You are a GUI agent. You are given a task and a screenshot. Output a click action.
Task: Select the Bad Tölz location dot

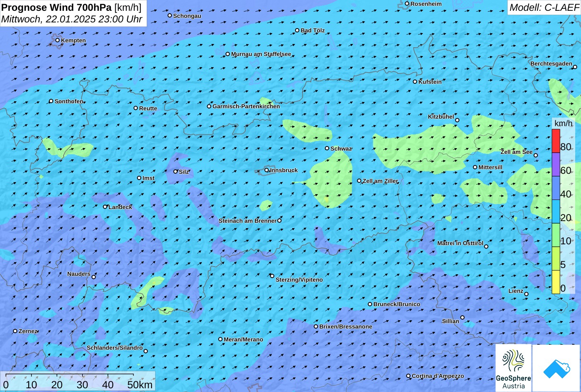[x=297, y=30]
